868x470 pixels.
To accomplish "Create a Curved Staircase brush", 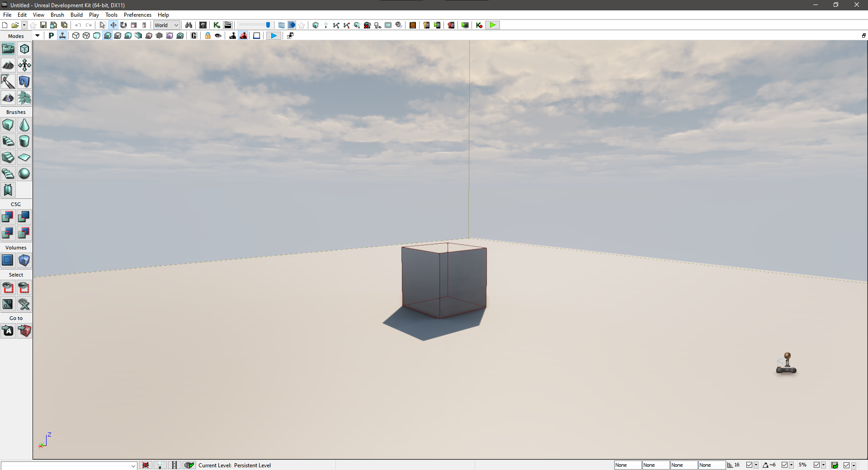I will [x=8, y=141].
